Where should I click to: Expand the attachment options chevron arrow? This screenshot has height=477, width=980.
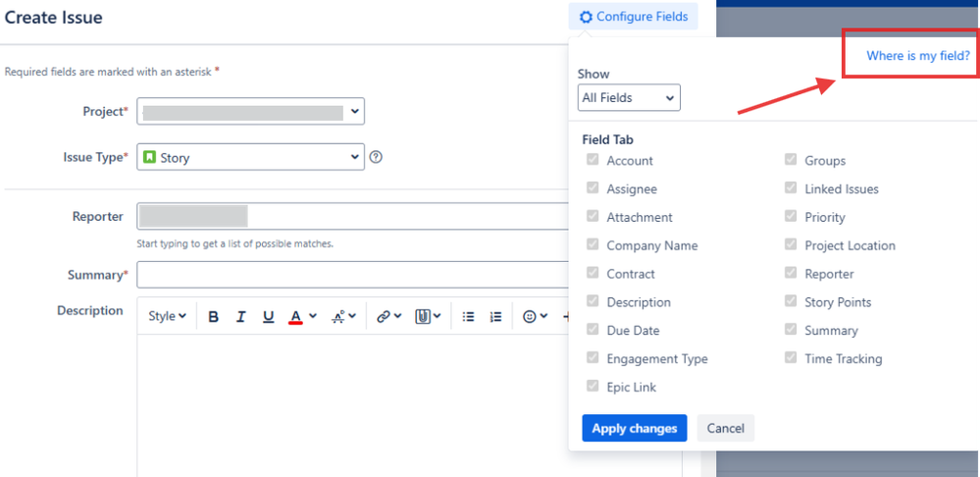(x=437, y=316)
